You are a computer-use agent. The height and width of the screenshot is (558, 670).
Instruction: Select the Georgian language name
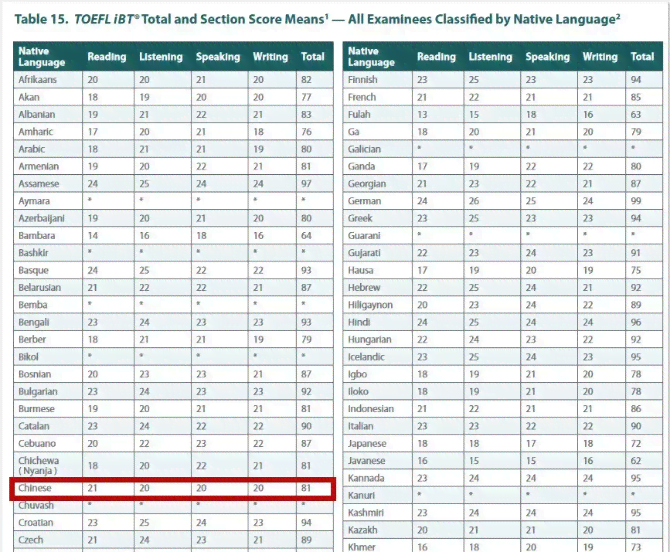tap(367, 184)
